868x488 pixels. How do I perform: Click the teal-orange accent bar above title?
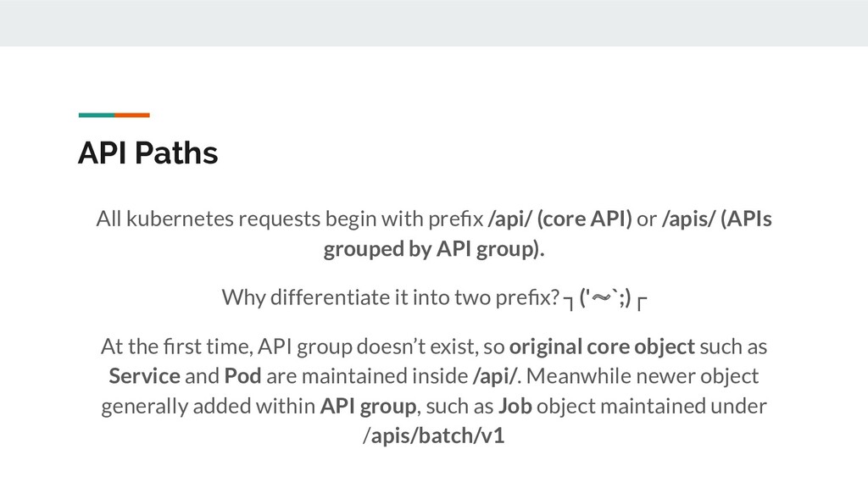point(114,115)
